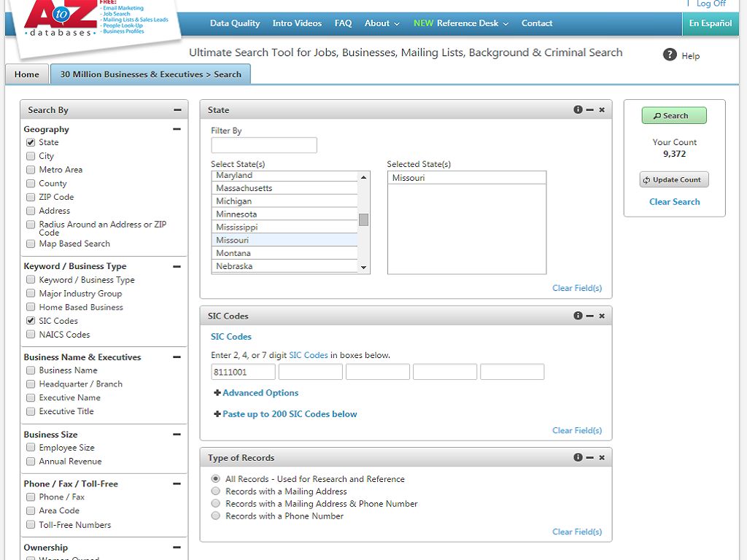Collapse Keyword / Business Type section
This screenshot has width=747, height=560.
coord(177,267)
